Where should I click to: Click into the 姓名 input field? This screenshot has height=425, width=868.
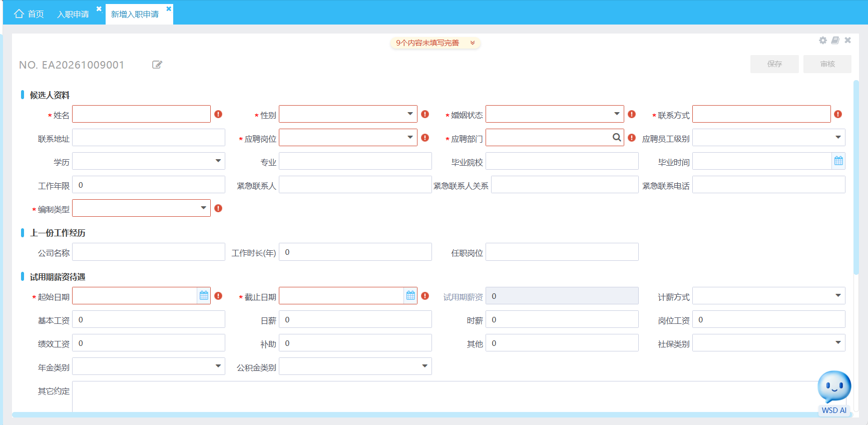point(141,114)
